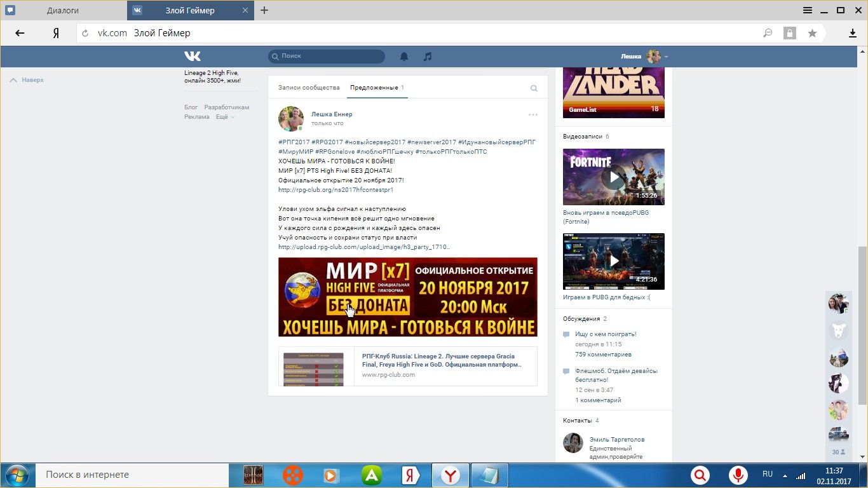Expand the Ещё footer dropdown
Screen dimensions: 868x488
click(x=225, y=117)
